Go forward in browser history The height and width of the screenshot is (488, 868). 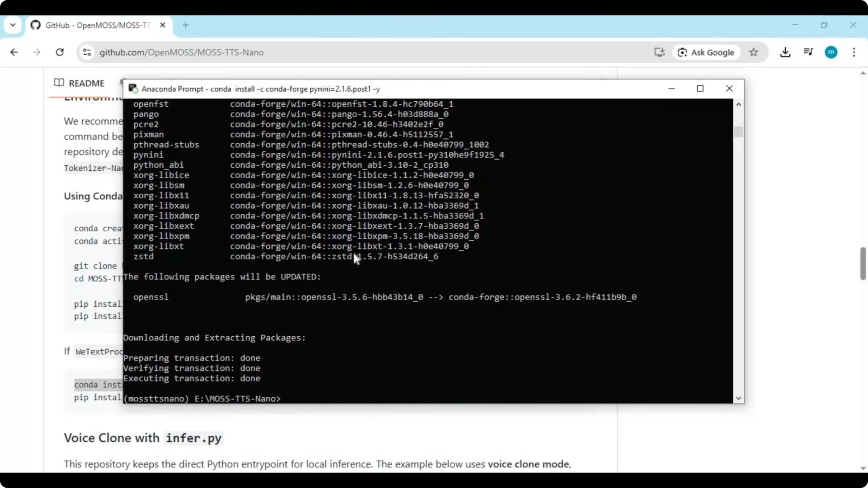point(37,52)
